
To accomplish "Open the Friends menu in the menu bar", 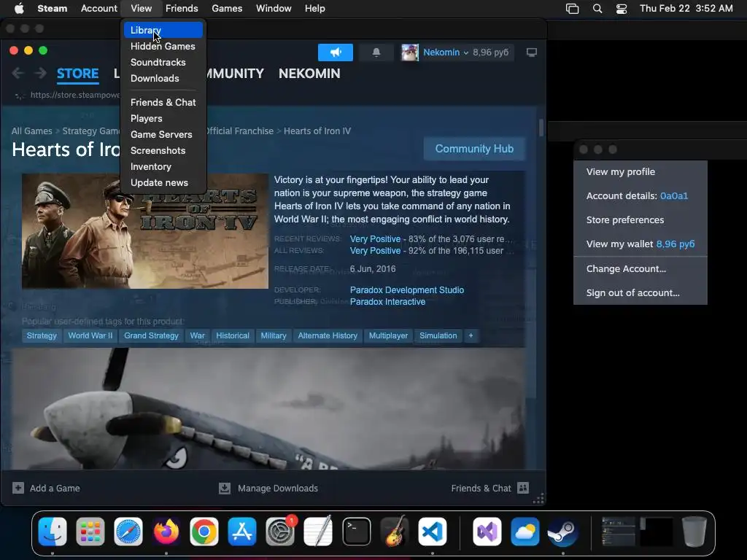I will [182, 9].
